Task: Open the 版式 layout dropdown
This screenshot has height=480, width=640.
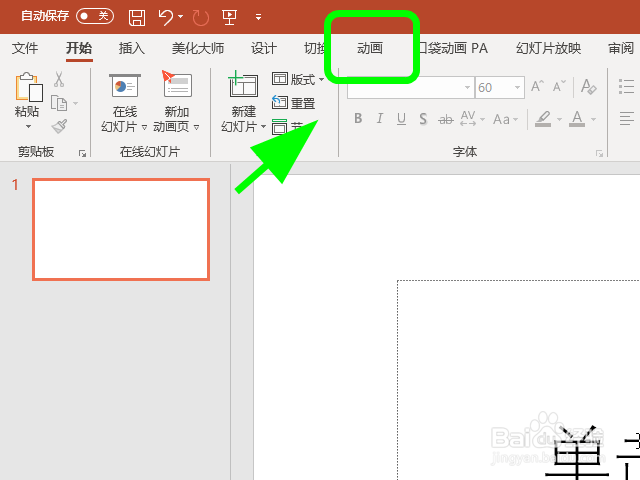Action: point(298,79)
